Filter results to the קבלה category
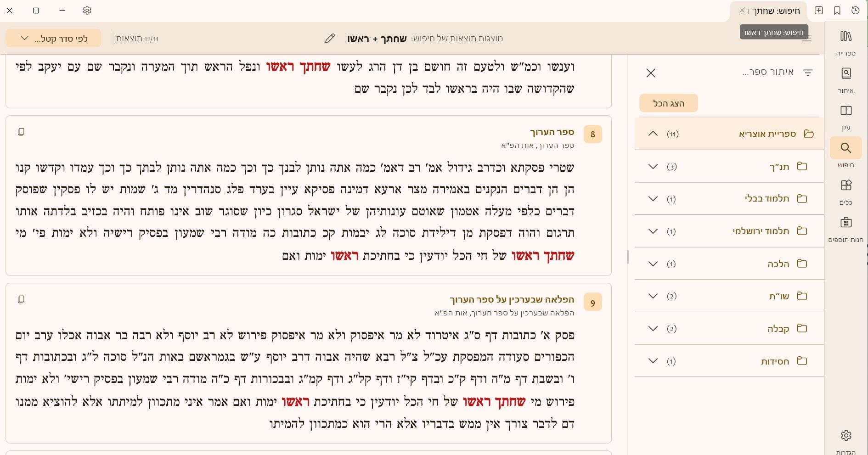 pos(778,329)
